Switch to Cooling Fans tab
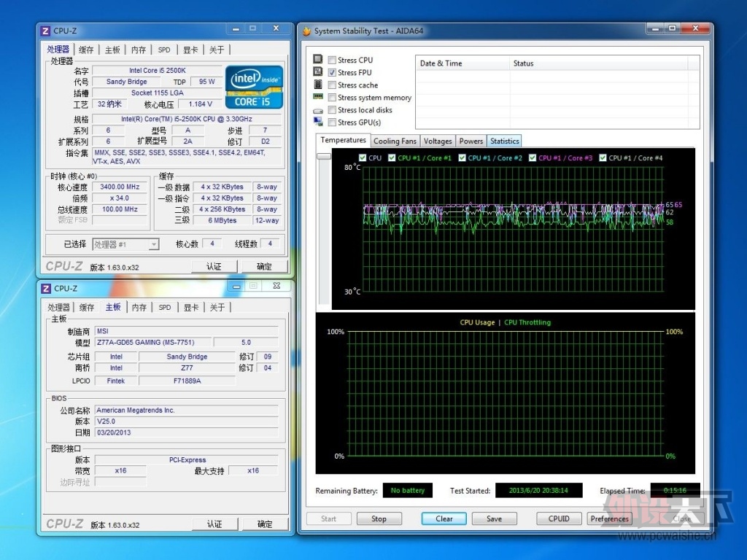 395,141
